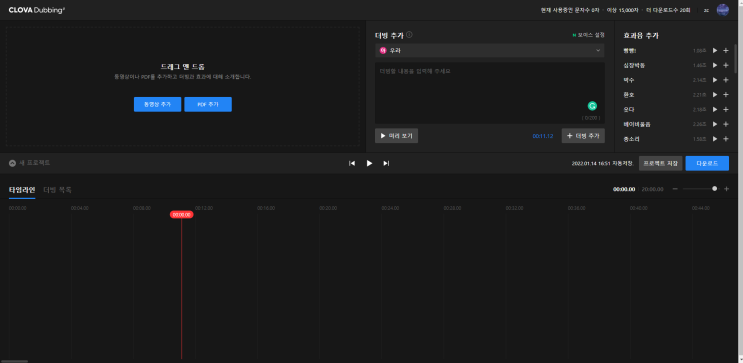Viewport: 743px width, 363px height.
Task: Open the user profile avatar
Action: 723,10
